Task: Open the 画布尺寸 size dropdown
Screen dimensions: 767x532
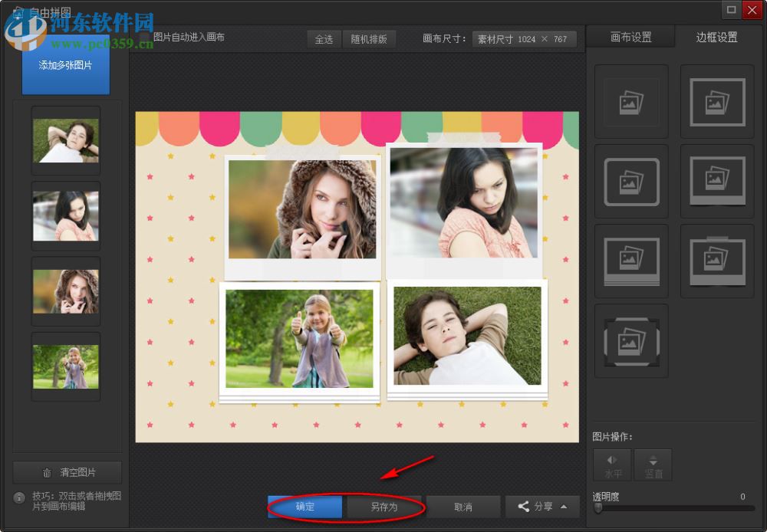Action: 524,39
